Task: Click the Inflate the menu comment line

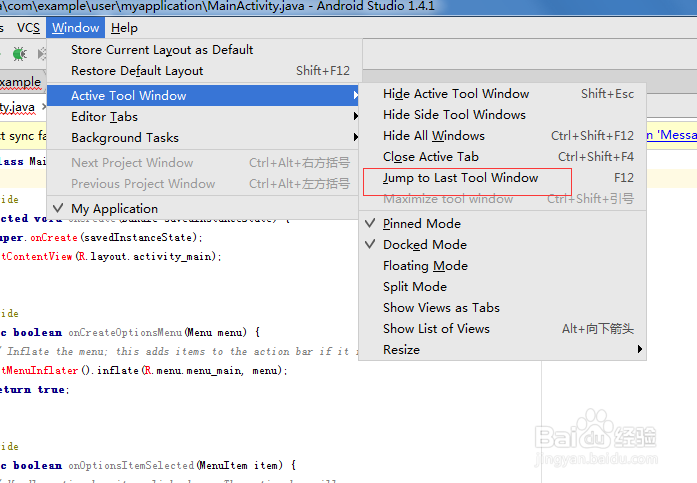Action: click(x=180, y=351)
